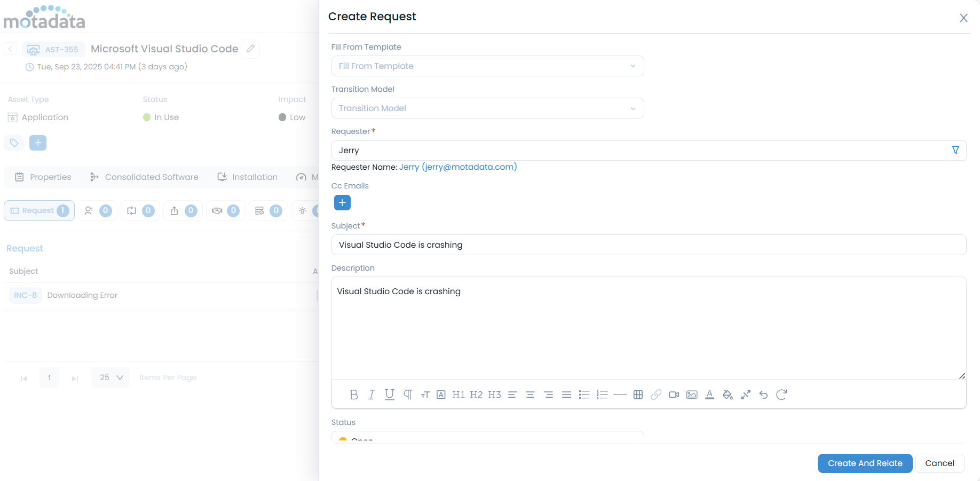Viewport: 980px width, 481px height.
Task: Edit the Microsoft Visual Studio Code asset name
Action: click(250, 49)
